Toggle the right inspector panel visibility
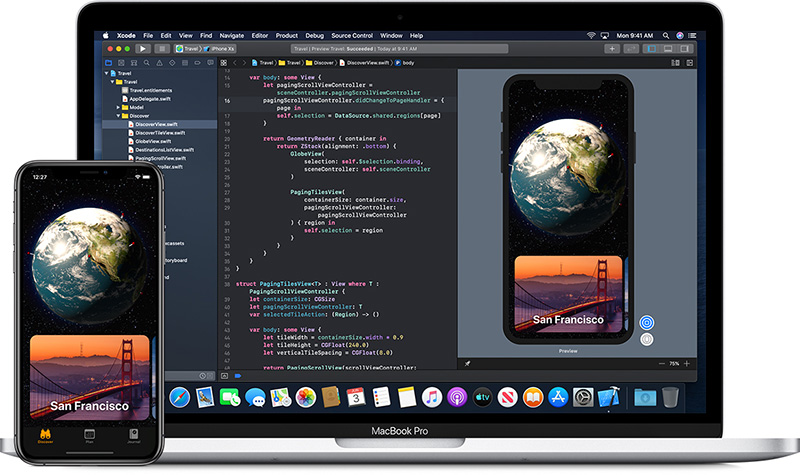This screenshot has height=475, width=800. tap(685, 48)
